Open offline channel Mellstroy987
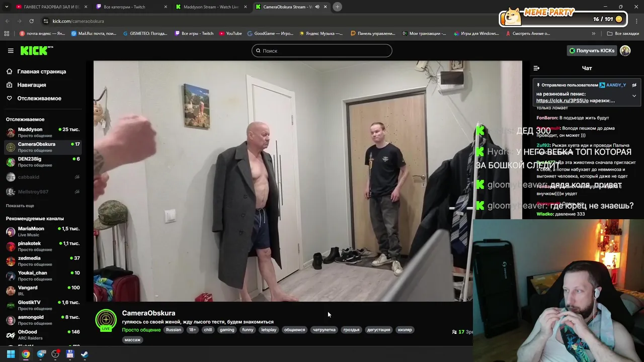The width and height of the screenshot is (644, 362). [43, 192]
